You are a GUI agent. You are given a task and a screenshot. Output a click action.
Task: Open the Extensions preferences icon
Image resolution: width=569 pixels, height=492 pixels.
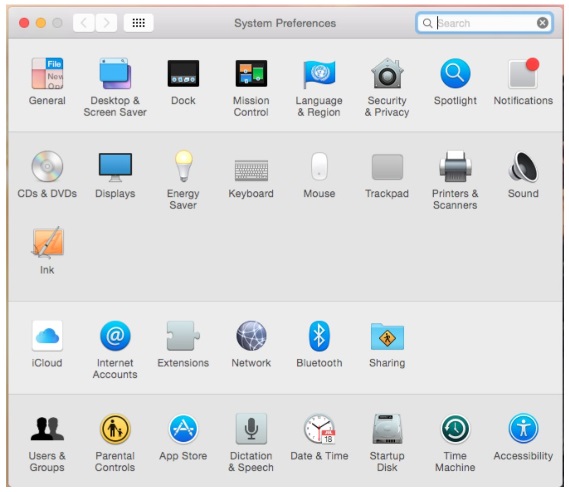pos(183,336)
